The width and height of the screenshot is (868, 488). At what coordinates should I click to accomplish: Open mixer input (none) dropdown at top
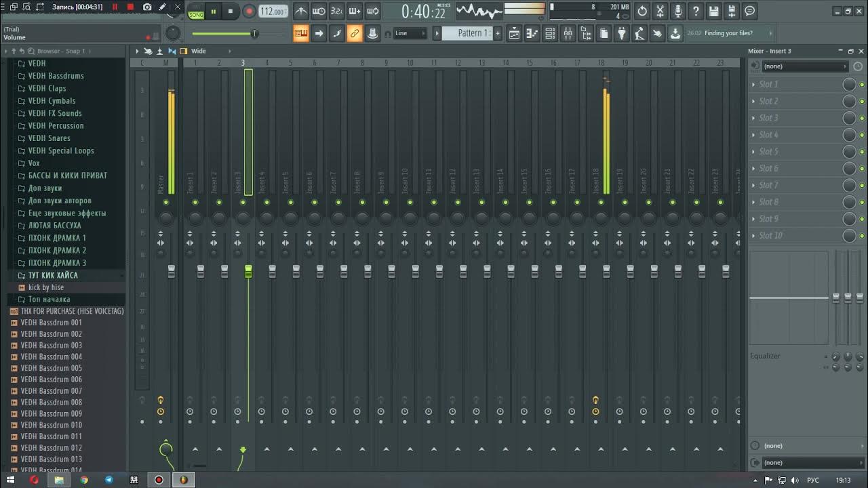tap(806, 66)
